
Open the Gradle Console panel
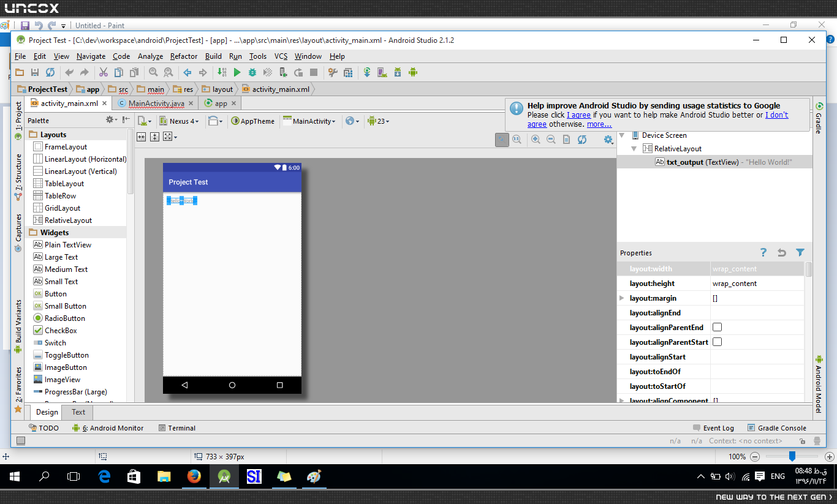[x=776, y=428]
